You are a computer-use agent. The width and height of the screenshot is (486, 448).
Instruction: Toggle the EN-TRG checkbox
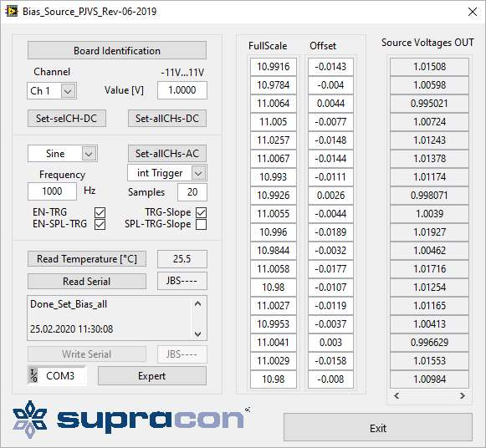(x=100, y=212)
